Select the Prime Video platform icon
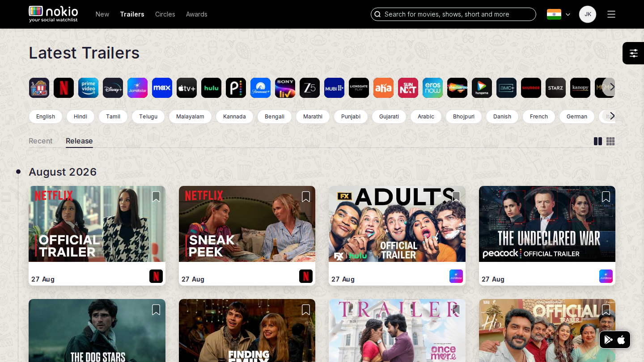Image resolution: width=644 pixels, height=362 pixels. pyautogui.click(x=88, y=88)
